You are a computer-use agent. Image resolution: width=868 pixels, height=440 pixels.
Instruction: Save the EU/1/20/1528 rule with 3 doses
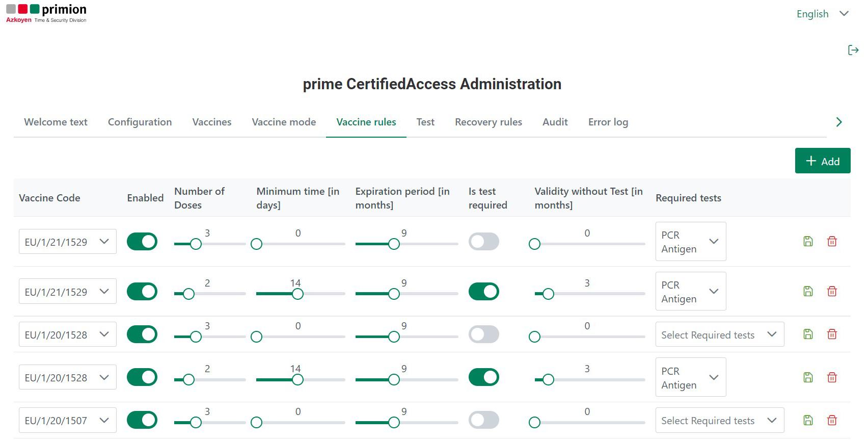[x=808, y=334]
